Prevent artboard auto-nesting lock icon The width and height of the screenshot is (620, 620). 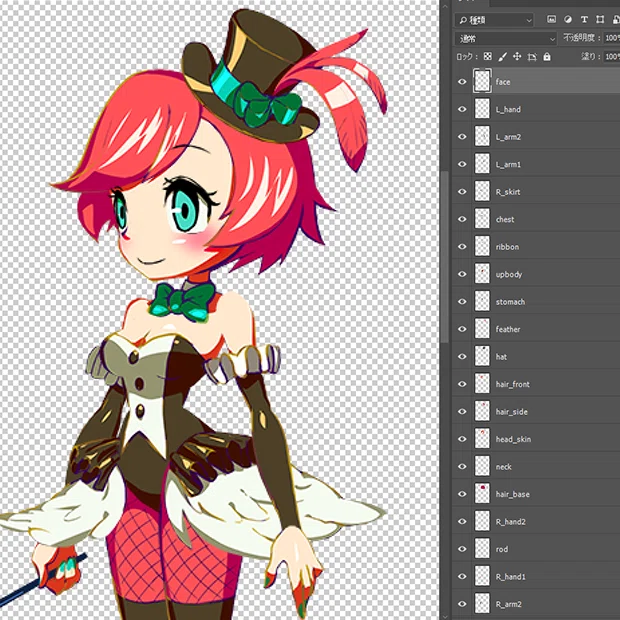pyautogui.click(x=532, y=57)
